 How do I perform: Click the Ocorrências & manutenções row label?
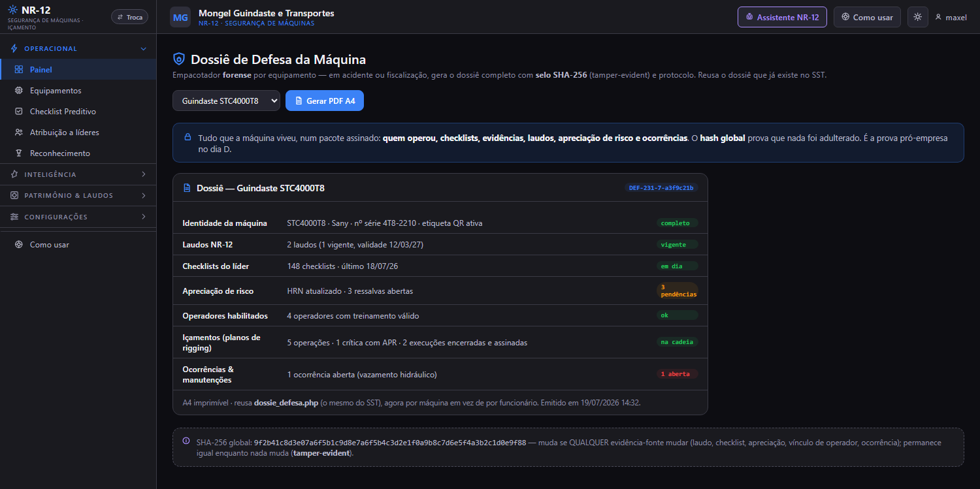[209, 375]
